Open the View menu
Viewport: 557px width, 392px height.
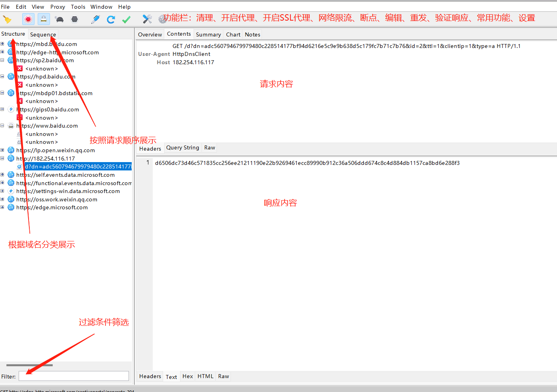tap(38, 7)
